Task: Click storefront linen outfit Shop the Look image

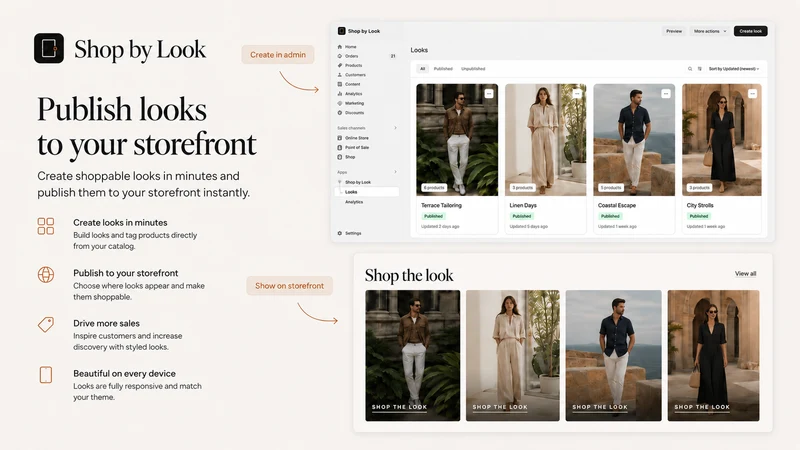Action: [513, 356]
